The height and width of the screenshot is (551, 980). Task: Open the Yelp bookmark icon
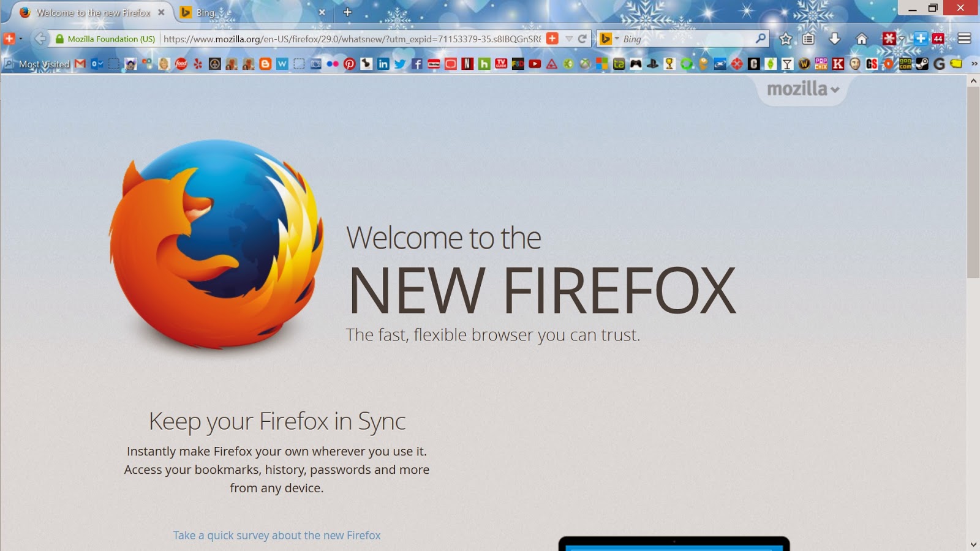coord(198,64)
